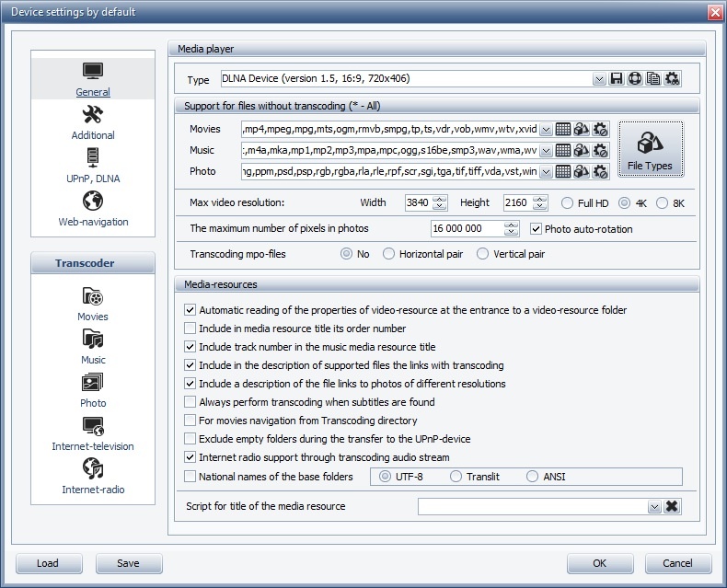Click the Width value field 3840
The image size is (727, 588).
(x=419, y=202)
